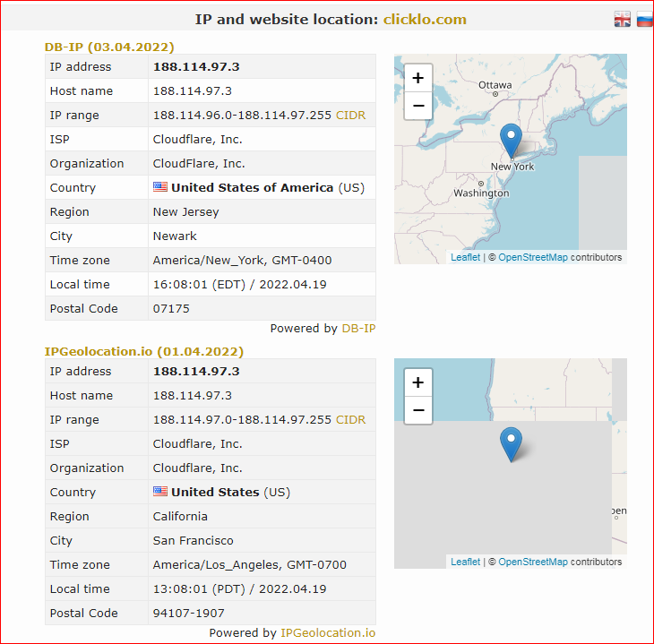Image resolution: width=654 pixels, height=644 pixels.
Task: Open the DB-IP (03.04.2022) heading link
Action: pyautogui.click(x=109, y=47)
